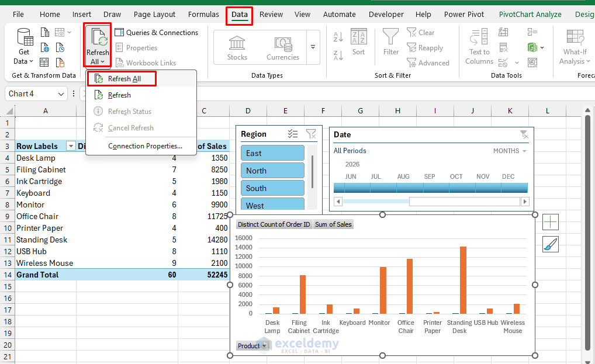Click the From Text/CSV icon
This screenshot has height=364, width=595.
(45, 33)
